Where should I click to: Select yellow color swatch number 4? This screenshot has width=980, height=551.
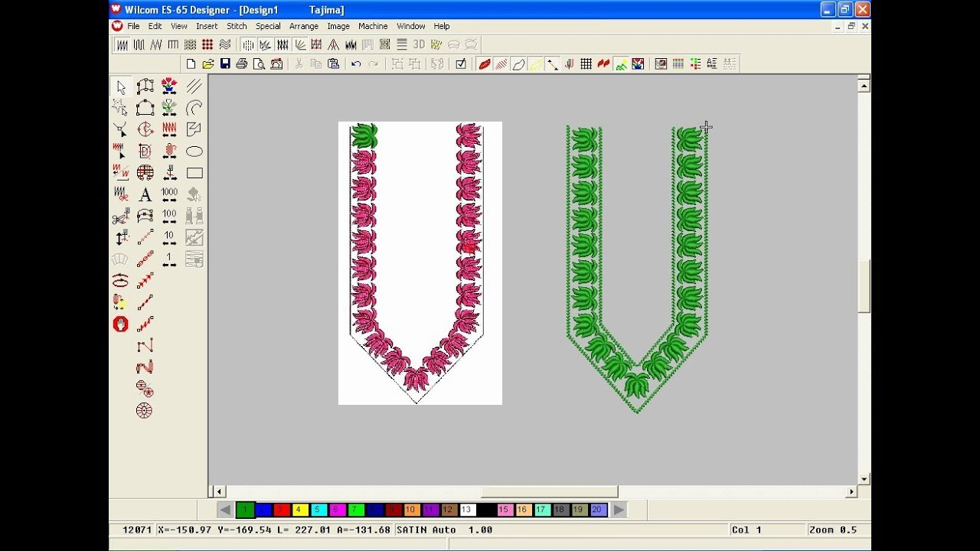tap(301, 510)
